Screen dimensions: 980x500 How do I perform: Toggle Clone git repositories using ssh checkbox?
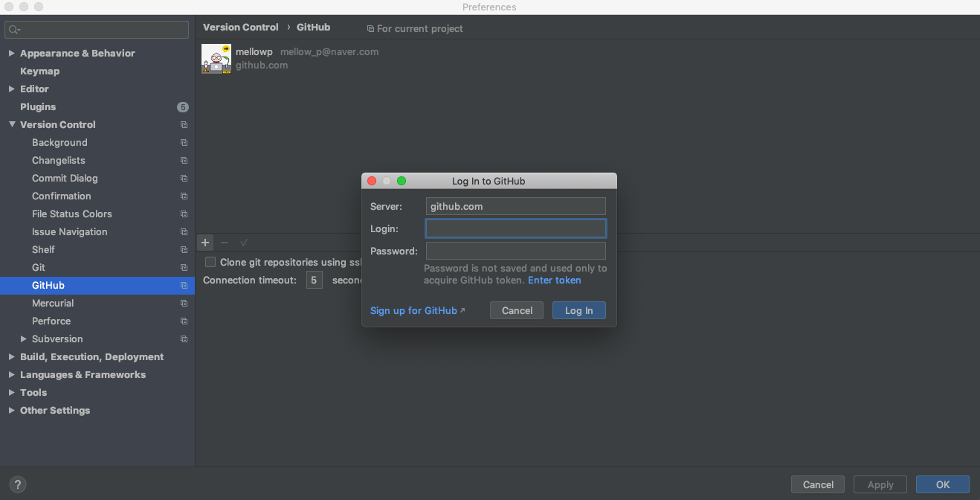point(210,262)
